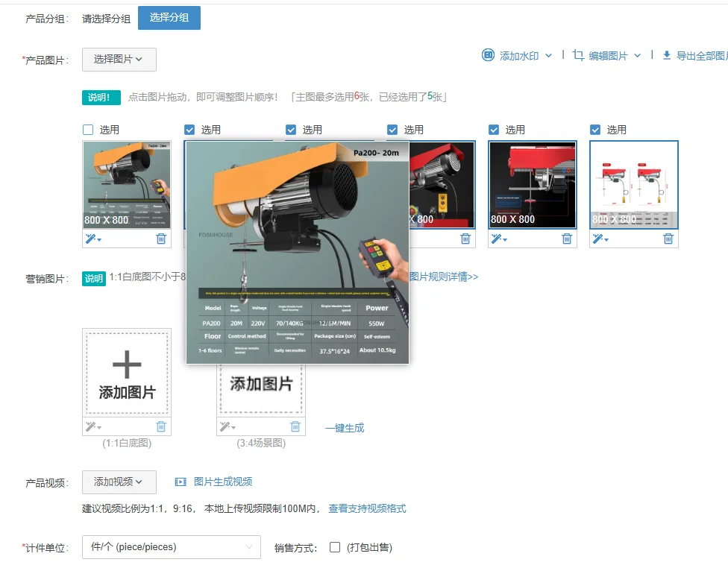Delete the twin red hoists image
728x571 pixels.
(x=668, y=239)
